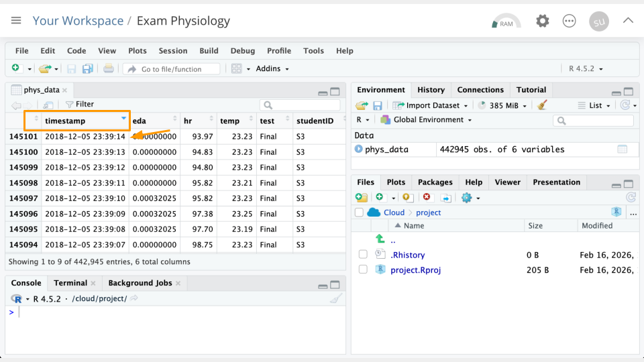Switch to the Packages tab
The height and width of the screenshot is (362, 644).
pos(435,182)
